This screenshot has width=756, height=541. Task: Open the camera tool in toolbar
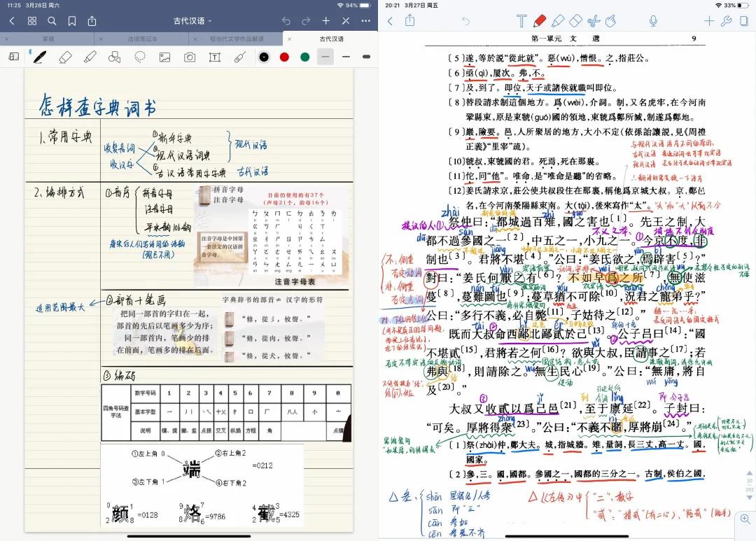tap(190, 57)
